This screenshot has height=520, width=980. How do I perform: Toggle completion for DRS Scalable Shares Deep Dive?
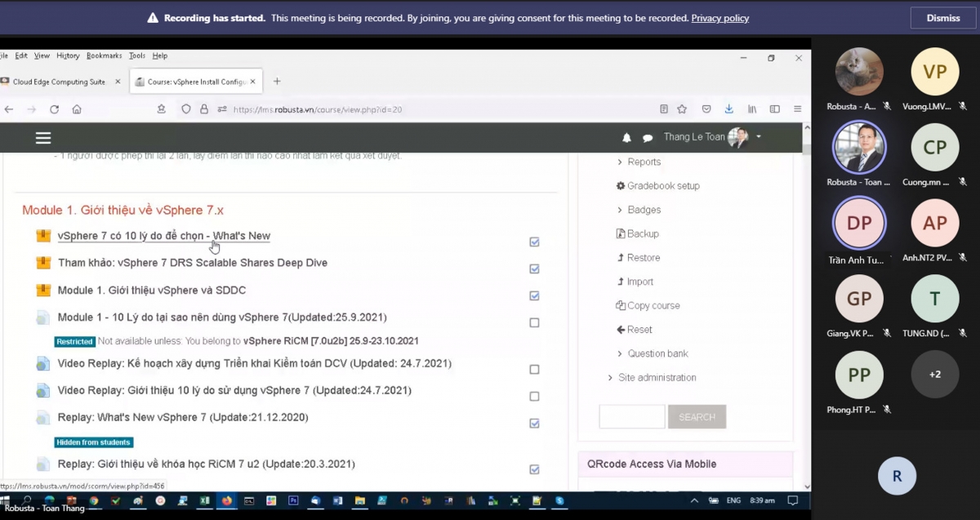pos(534,269)
